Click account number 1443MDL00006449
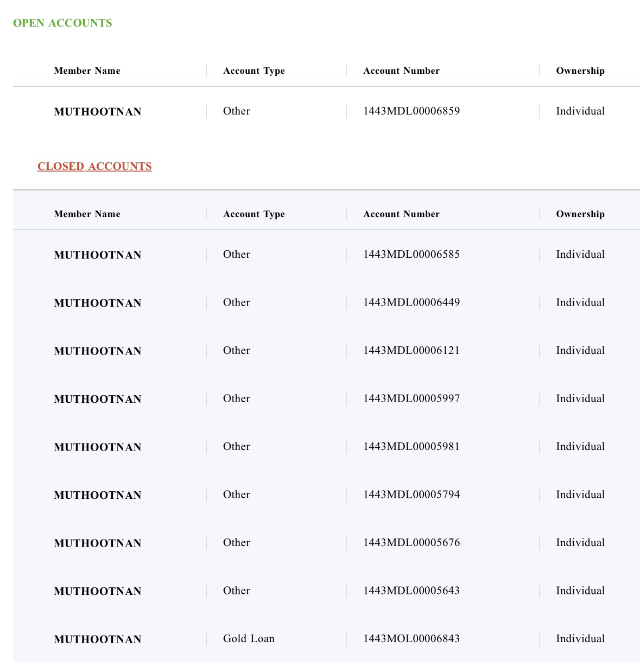 click(411, 302)
